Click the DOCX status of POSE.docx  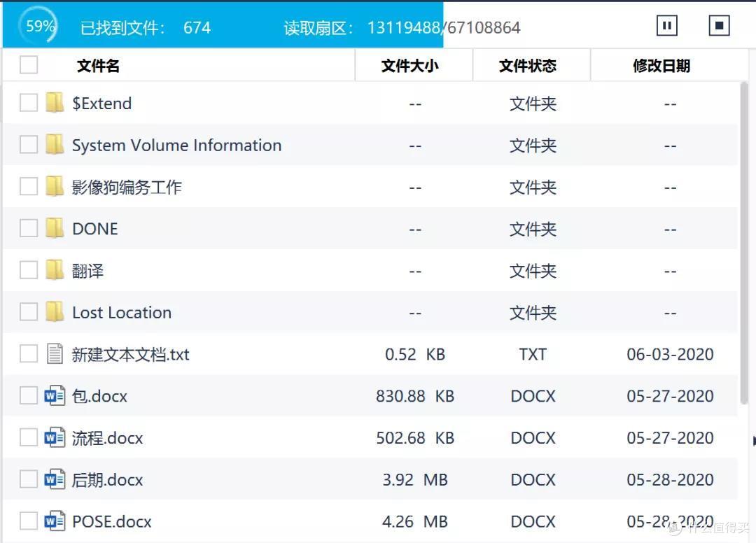(x=533, y=521)
